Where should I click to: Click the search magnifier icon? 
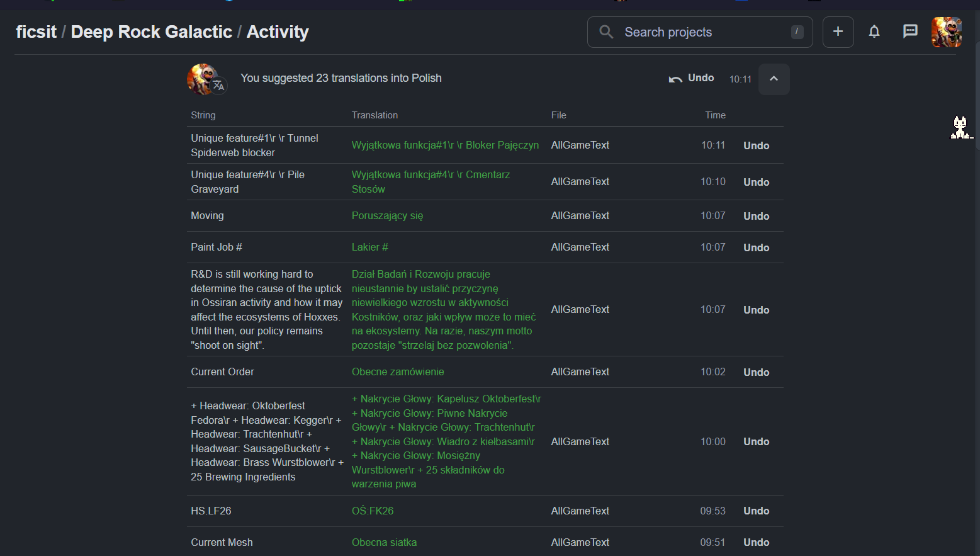[x=606, y=32]
